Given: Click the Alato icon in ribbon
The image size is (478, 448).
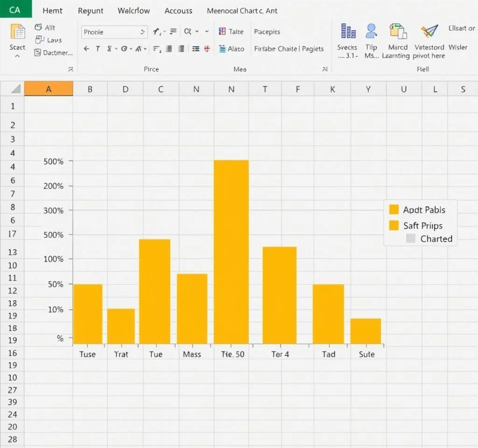Looking at the screenshot, I should (x=223, y=49).
